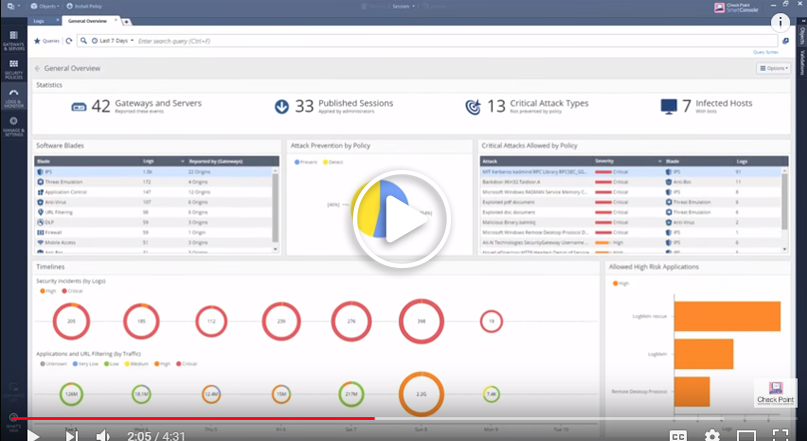Click the 33 Published Sessions statistic
The image size is (807, 441).
coord(334,106)
